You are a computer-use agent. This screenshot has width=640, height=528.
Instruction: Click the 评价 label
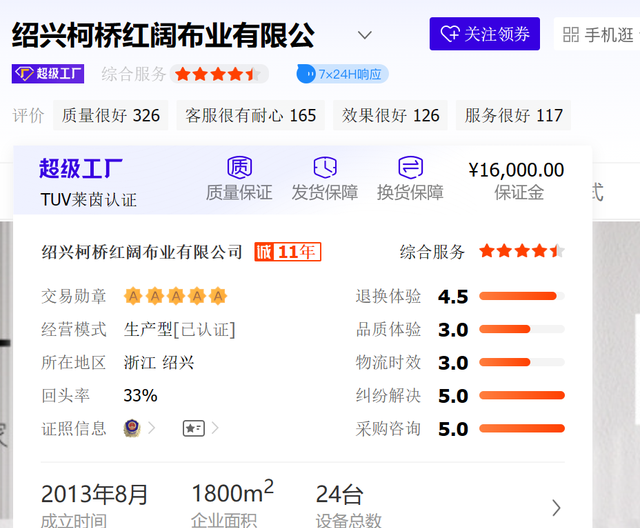tap(28, 115)
